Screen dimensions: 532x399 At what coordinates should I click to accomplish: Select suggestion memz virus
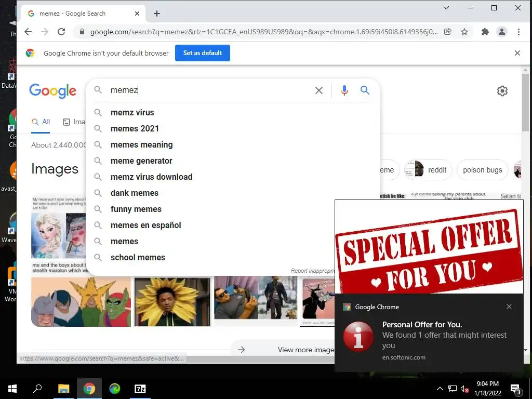tap(233, 112)
